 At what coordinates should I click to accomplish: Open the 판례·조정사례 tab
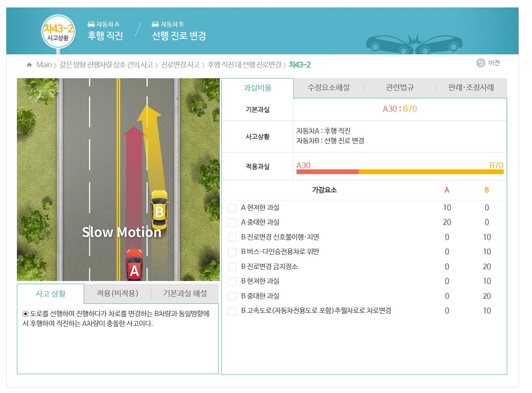tap(471, 88)
